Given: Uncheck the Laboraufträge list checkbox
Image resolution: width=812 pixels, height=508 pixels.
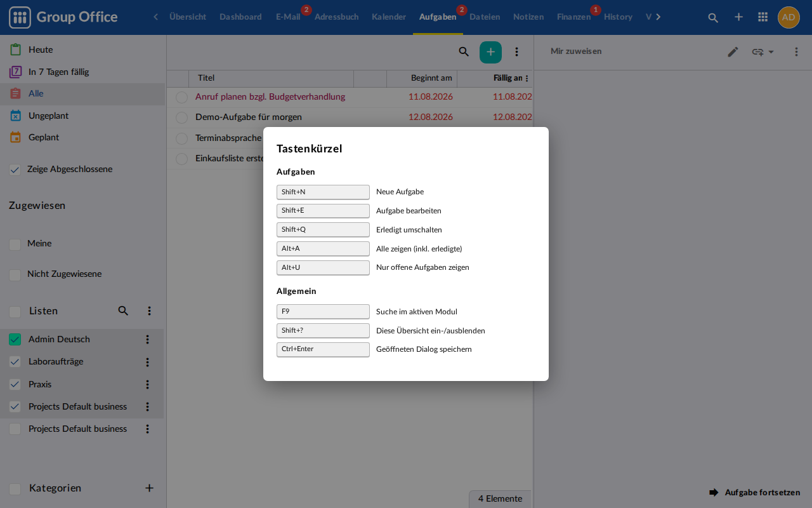Looking at the screenshot, I should tap(15, 362).
